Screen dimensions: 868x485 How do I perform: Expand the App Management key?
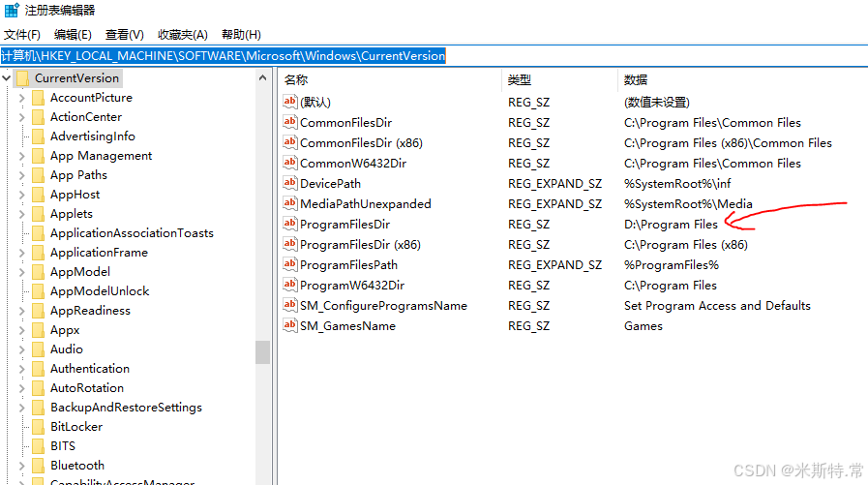[x=21, y=156]
